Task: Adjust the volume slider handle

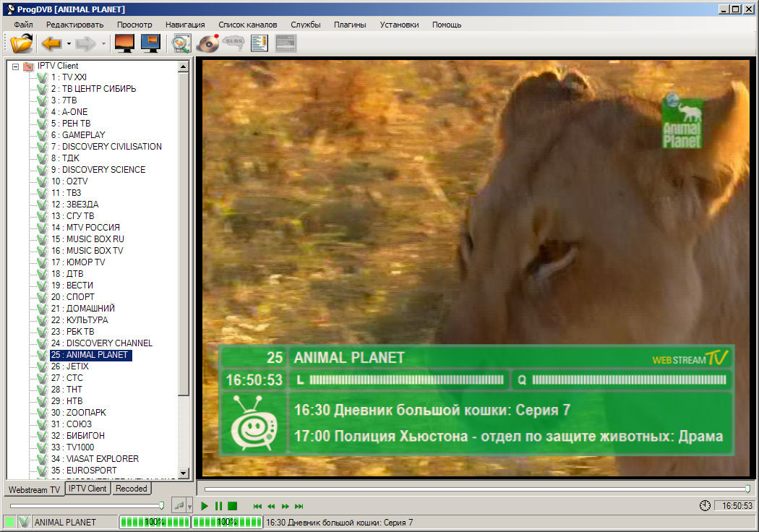Action: (161, 506)
